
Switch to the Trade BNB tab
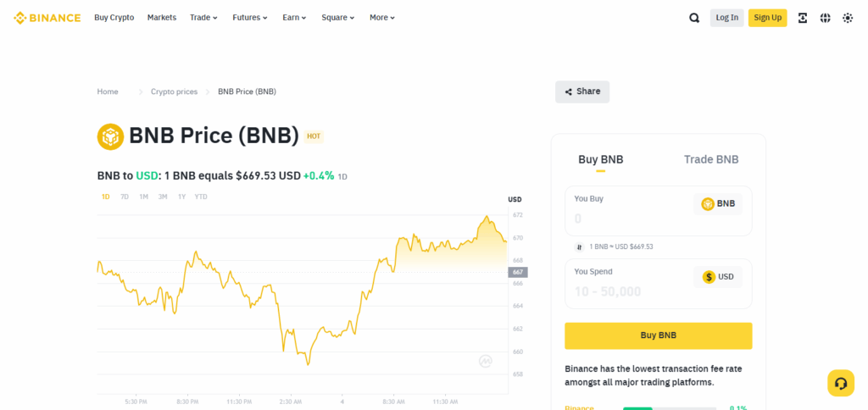tap(710, 159)
